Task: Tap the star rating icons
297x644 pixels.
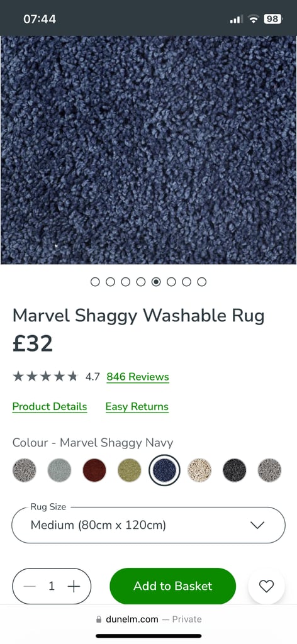Action: click(x=45, y=376)
